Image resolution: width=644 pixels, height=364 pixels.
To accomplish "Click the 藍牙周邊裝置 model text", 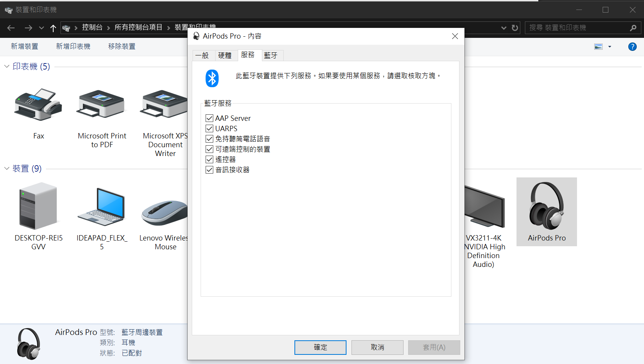I will point(142,333).
